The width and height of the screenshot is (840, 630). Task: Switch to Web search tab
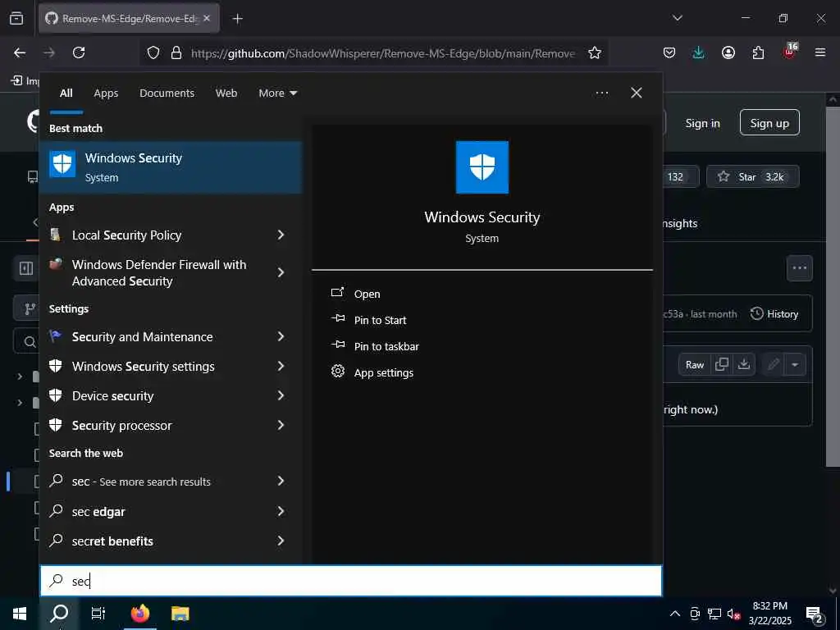pyautogui.click(x=226, y=94)
